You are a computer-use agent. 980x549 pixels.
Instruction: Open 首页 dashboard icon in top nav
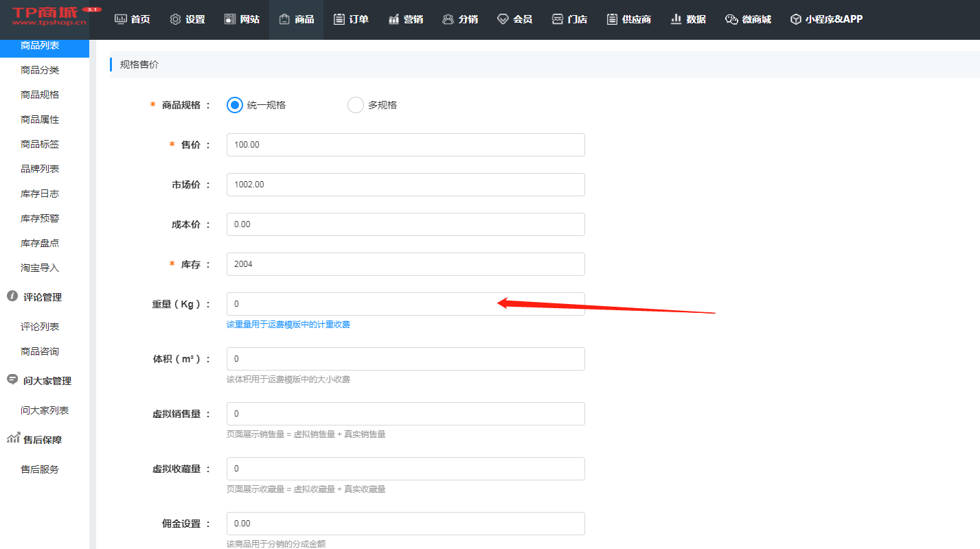[x=121, y=19]
